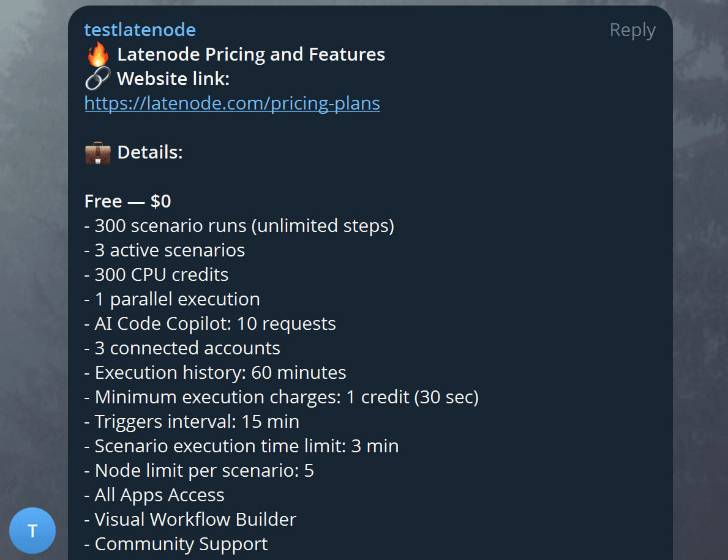Click the briefcase emoji beside Details
Screen dimensions: 728x560
coord(97,152)
